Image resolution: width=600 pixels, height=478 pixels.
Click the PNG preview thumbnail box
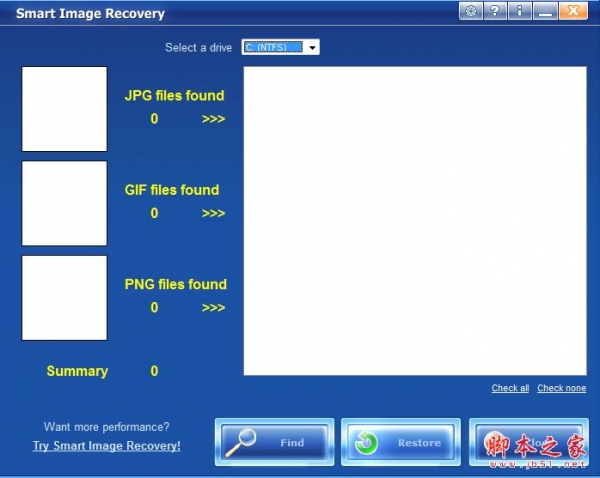pos(64,298)
